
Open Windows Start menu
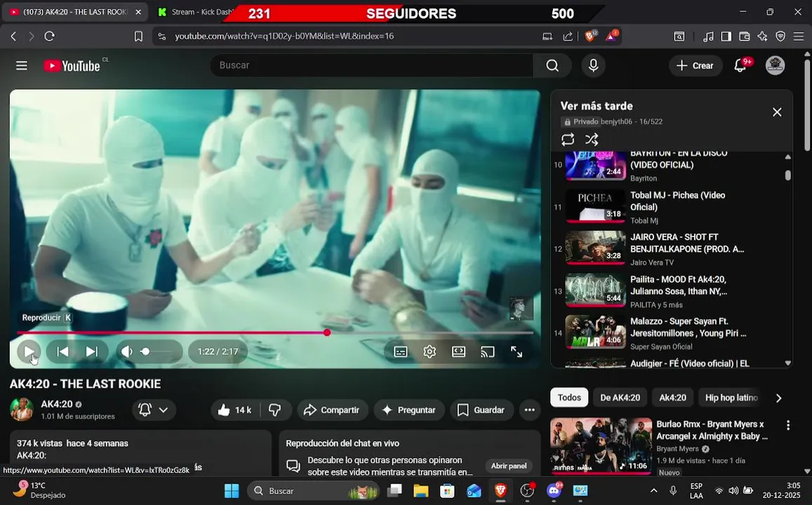point(232,490)
